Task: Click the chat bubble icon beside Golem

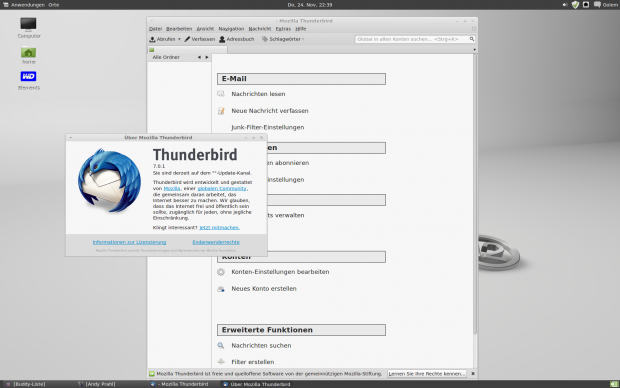Action: (x=597, y=5)
